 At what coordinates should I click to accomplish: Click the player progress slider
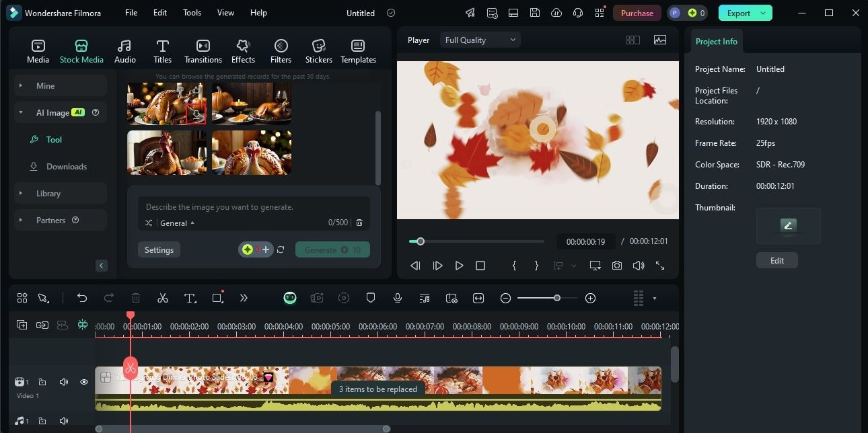[x=477, y=241]
